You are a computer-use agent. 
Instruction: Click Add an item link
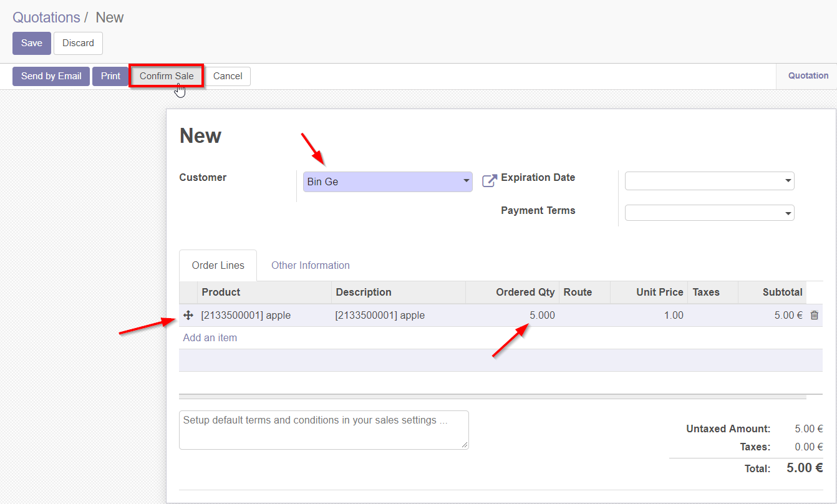[x=210, y=338]
